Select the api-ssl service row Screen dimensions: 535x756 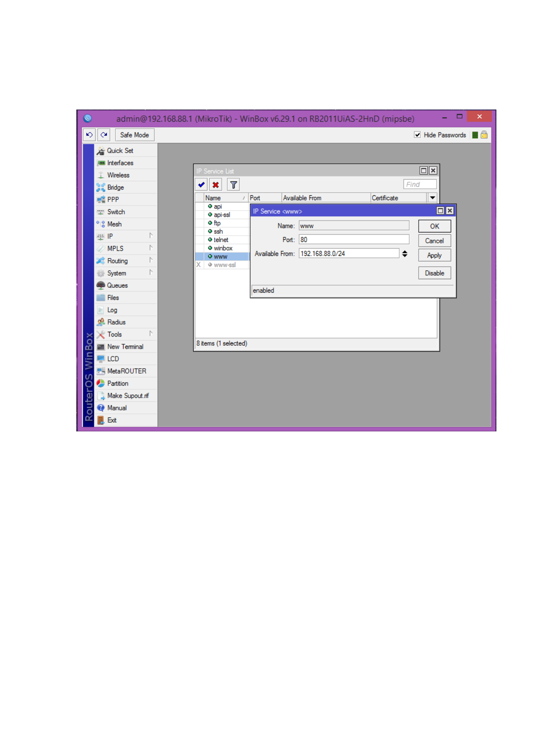222,215
